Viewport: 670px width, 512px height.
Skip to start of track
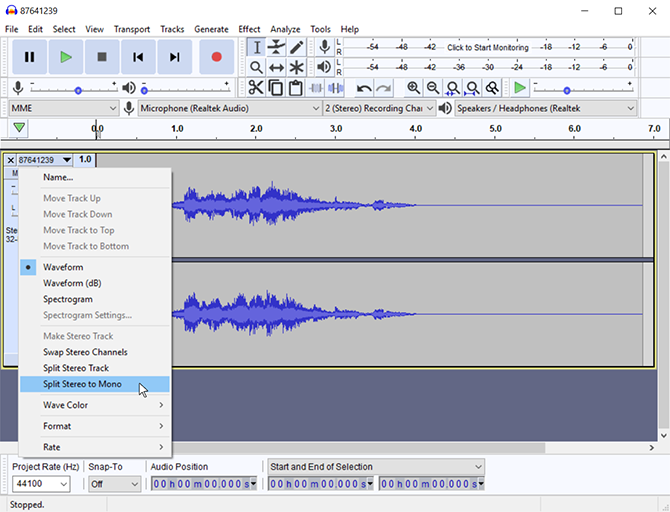[x=139, y=57]
